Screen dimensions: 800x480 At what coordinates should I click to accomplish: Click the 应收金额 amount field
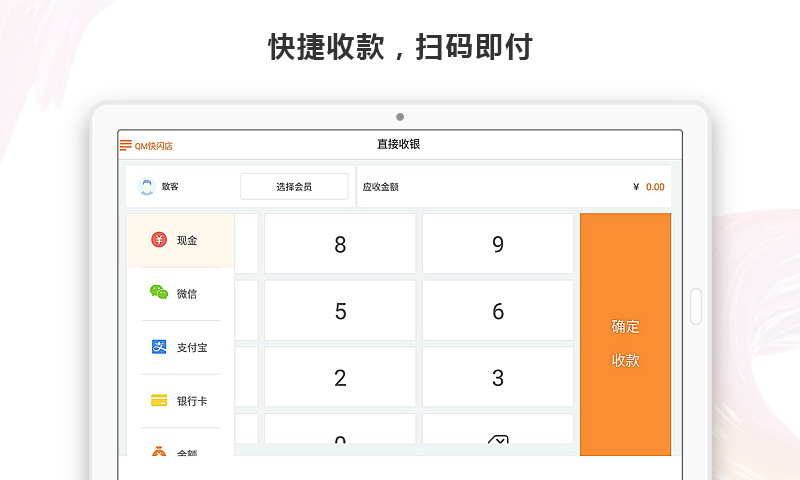tap(514, 187)
